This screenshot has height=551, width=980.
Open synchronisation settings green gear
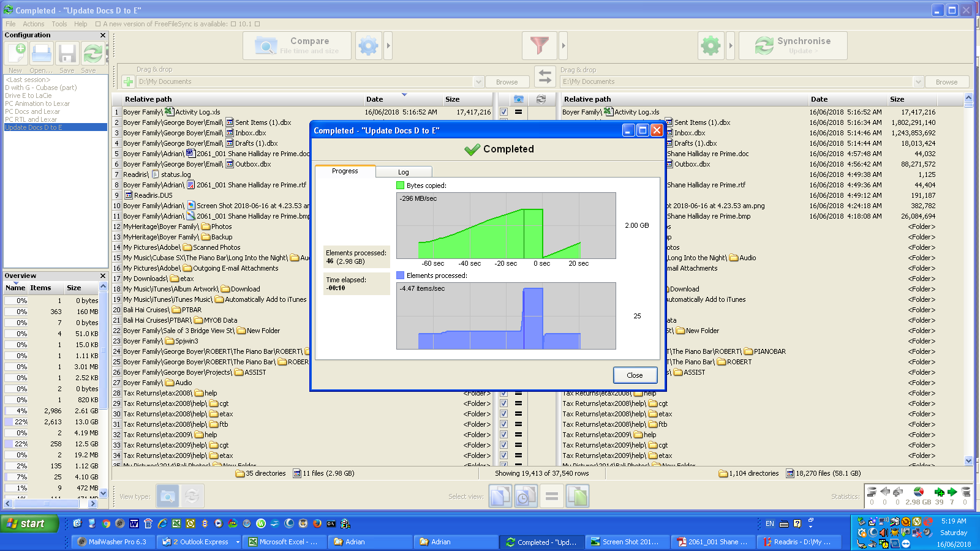[x=710, y=46]
